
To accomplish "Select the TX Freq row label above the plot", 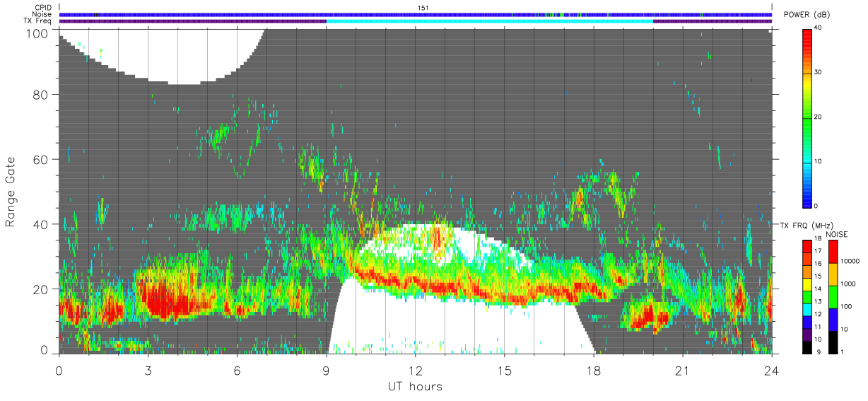I will [x=38, y=21].
